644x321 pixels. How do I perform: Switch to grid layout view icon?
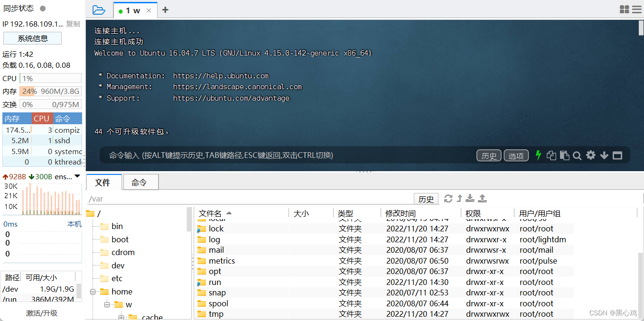[625, 9]
